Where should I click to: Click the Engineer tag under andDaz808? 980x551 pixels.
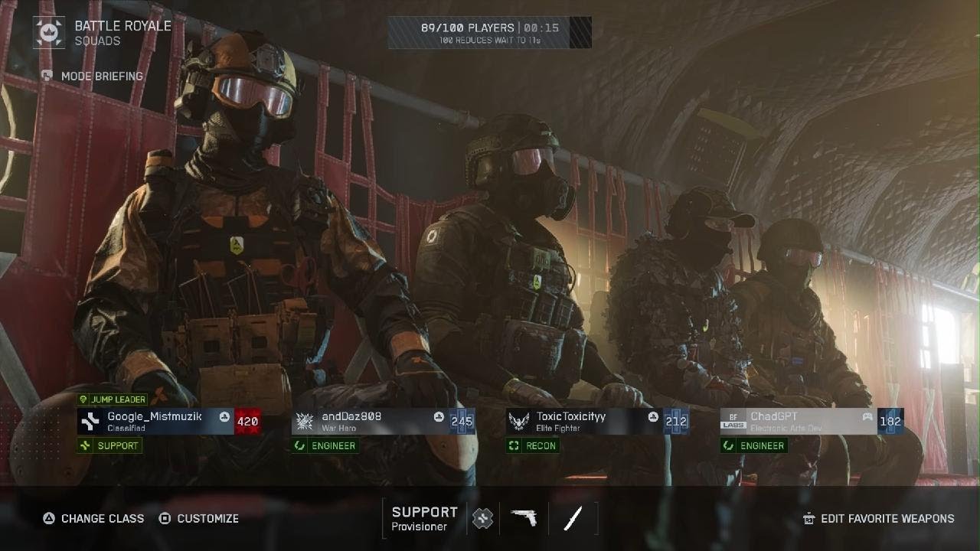pos(325,445)
